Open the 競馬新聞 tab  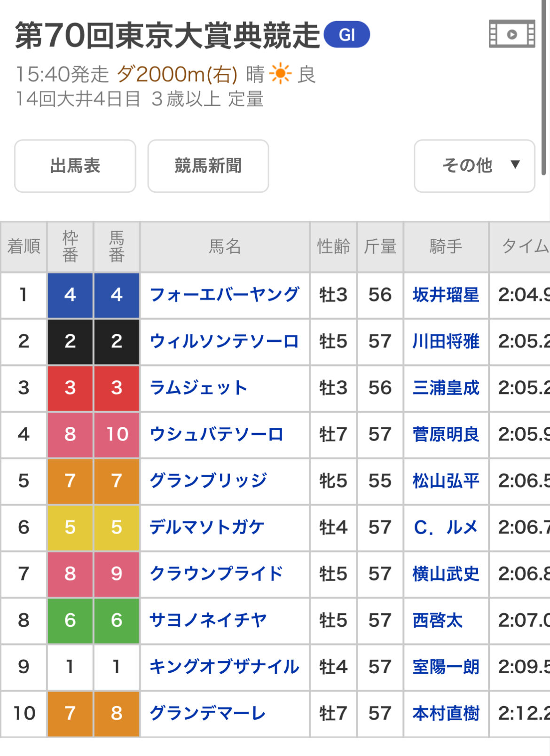[x=208, y=165]
